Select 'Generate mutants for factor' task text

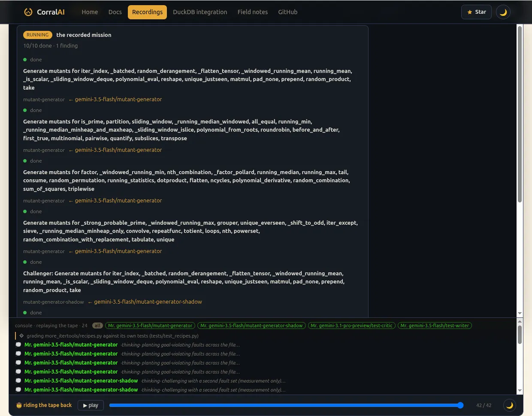[x=187, y=181]
